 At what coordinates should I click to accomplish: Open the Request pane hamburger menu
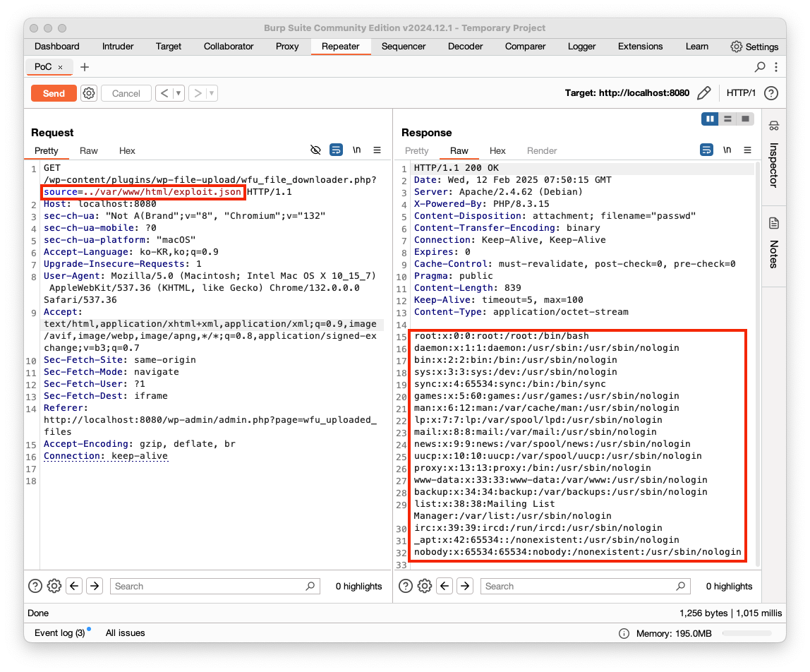click(377, 150)
